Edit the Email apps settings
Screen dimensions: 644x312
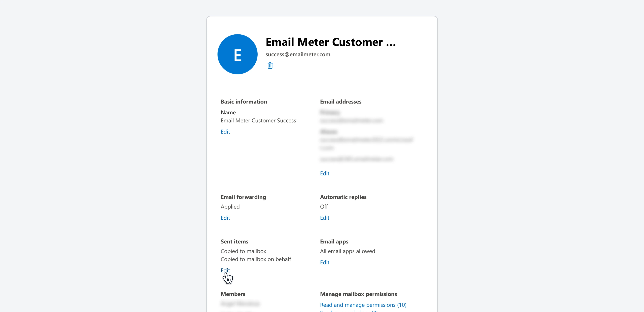pos(325,262)
